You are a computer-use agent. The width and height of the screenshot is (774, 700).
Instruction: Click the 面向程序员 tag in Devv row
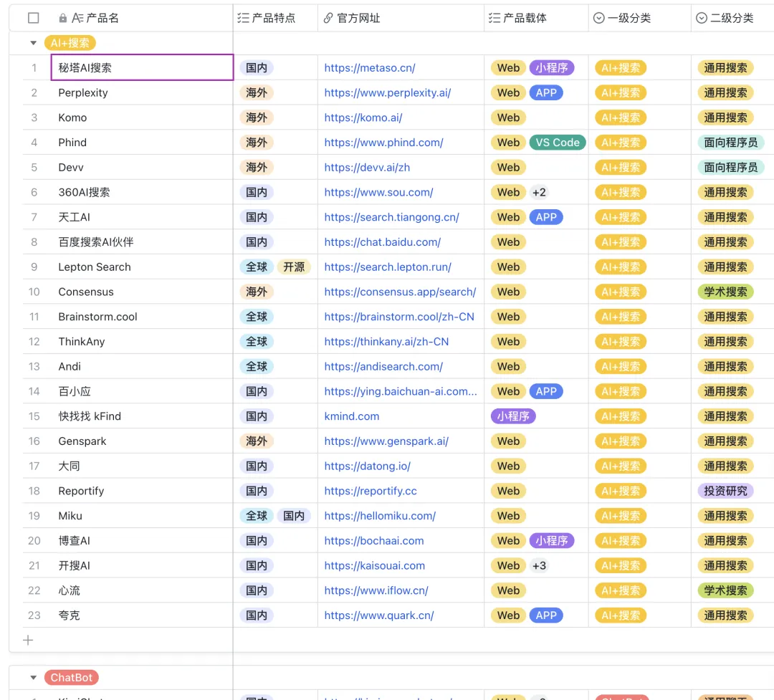tap(730, 168)
